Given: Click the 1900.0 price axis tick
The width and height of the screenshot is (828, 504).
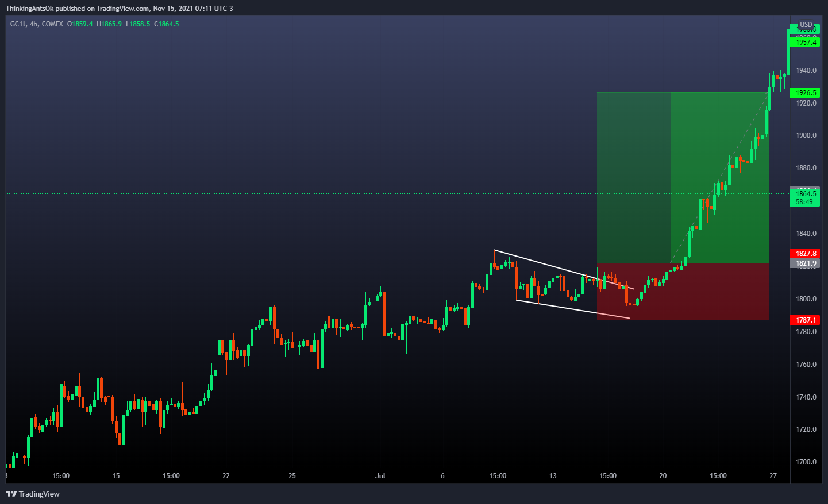Looking at the screenshot, I should 806,135.
